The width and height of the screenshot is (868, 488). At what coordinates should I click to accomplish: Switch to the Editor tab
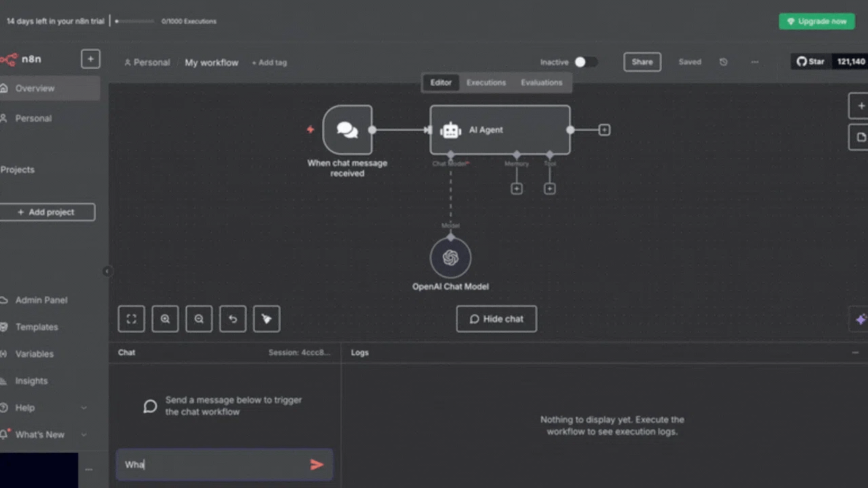[441, 83]
